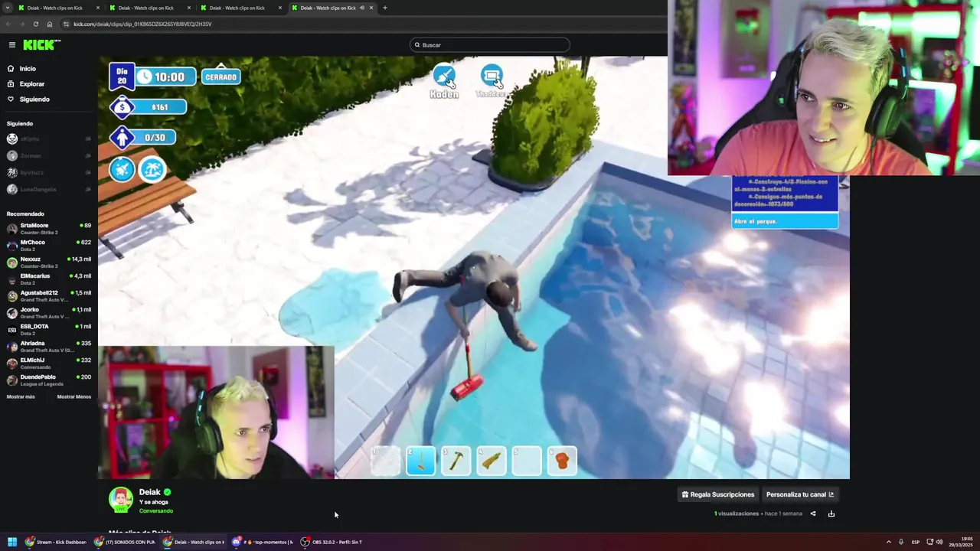Download the clip via download icon
980x551 pixels.
(x=831, y=514)
